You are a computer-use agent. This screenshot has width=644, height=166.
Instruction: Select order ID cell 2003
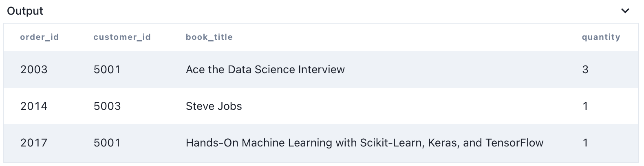pos(34,70)
